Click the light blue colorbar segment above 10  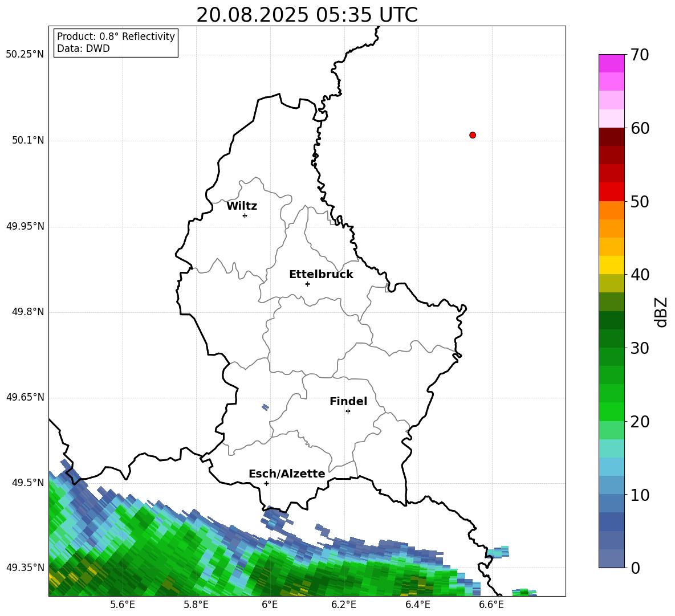tap(612, 486)
